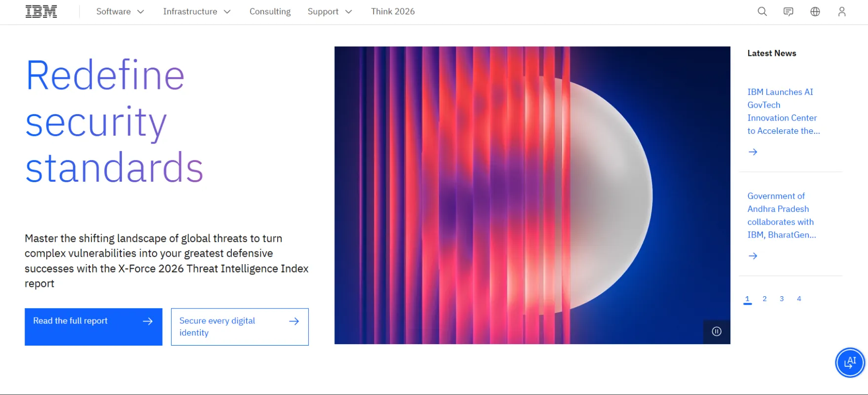The image size is (868, 395).
Task: Click Secure every digital identity button
Action: (240, 327)
